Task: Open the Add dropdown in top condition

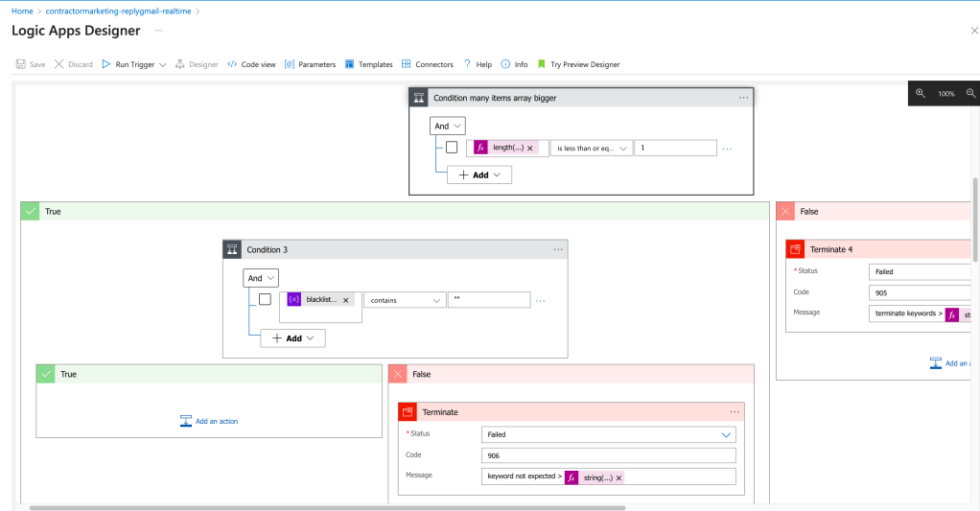Action: pos(479,174)
